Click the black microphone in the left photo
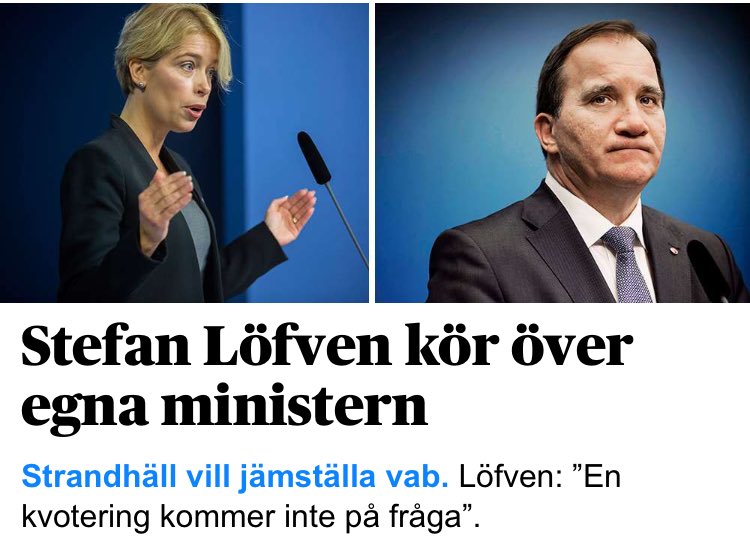This screenshot has width=750, height=548. [x=314, y=158]
